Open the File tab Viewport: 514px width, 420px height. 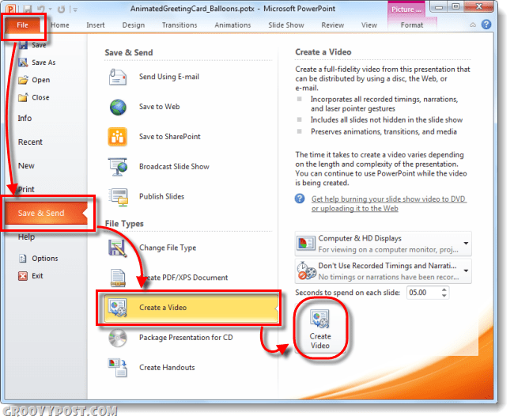pyautogui.click(x=23, y=25)
